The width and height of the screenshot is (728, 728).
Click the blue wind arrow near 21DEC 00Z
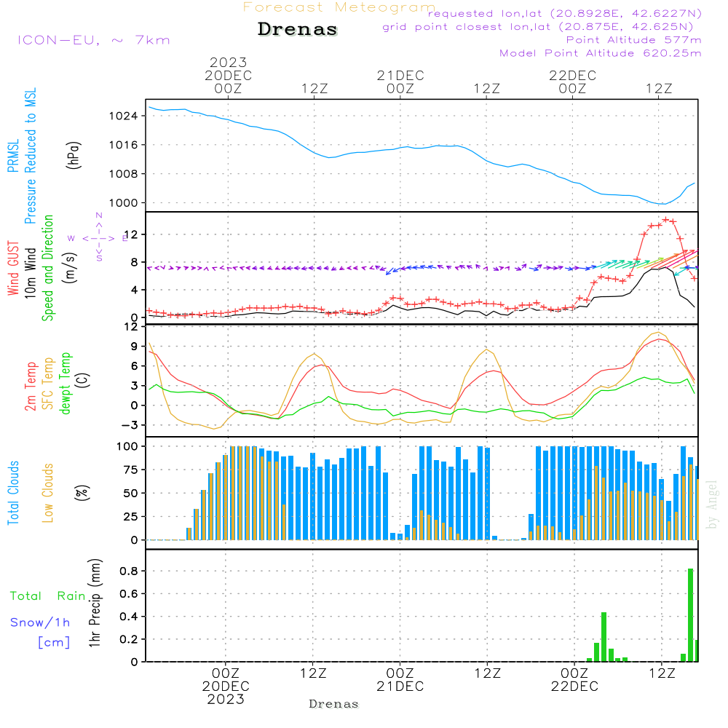[x=390, y=271]
